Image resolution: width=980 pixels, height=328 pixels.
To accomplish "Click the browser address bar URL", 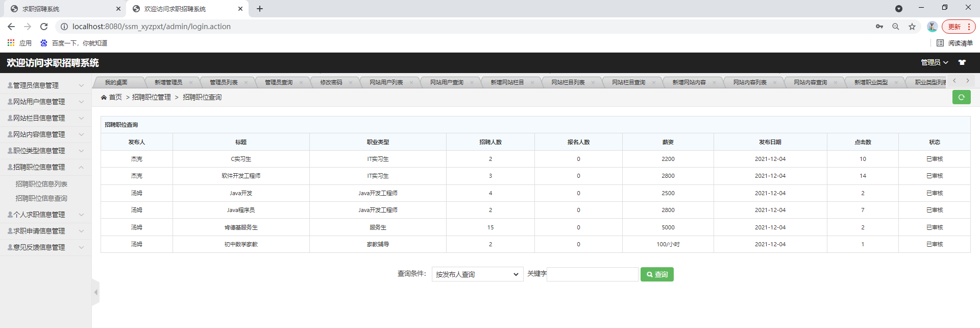I will (152, 27).
